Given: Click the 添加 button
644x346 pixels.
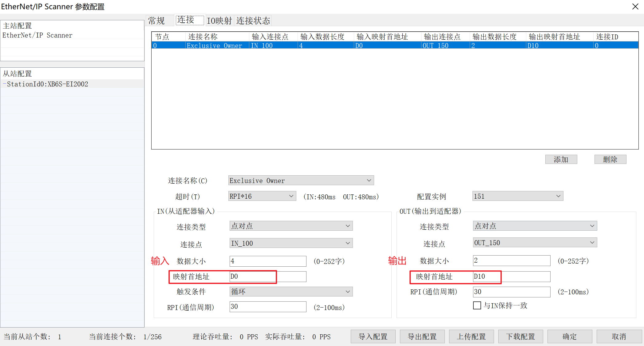Looking at the screenshot, I should (x=561, y=159).
